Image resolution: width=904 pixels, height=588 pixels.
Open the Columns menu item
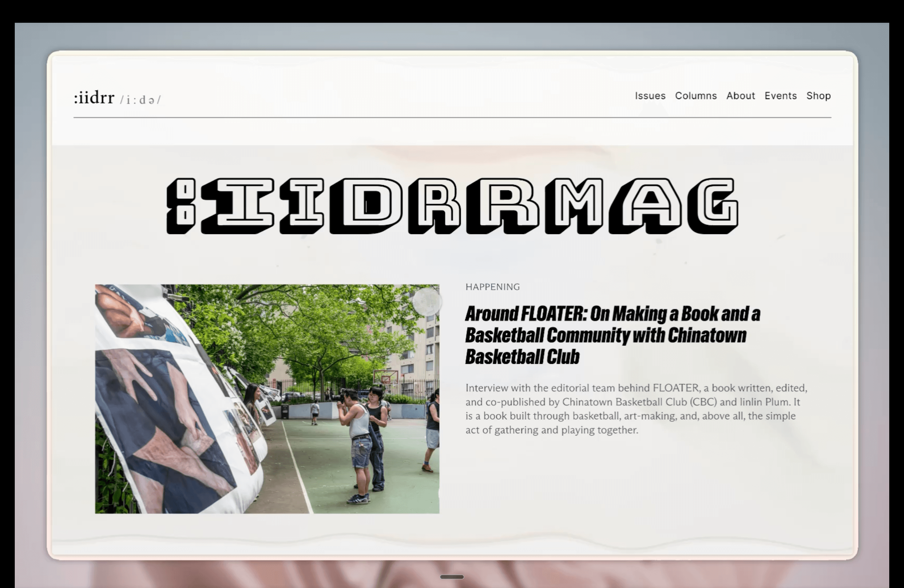(x=696, y=96)
